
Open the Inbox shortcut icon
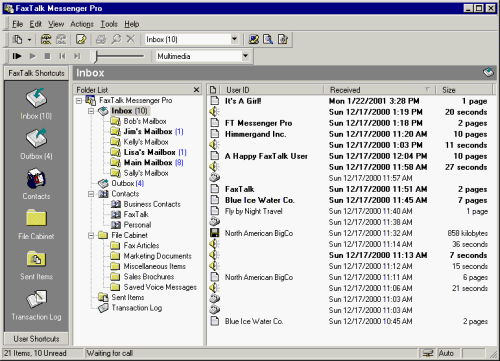pyautogui.click(x=36, y=98)
